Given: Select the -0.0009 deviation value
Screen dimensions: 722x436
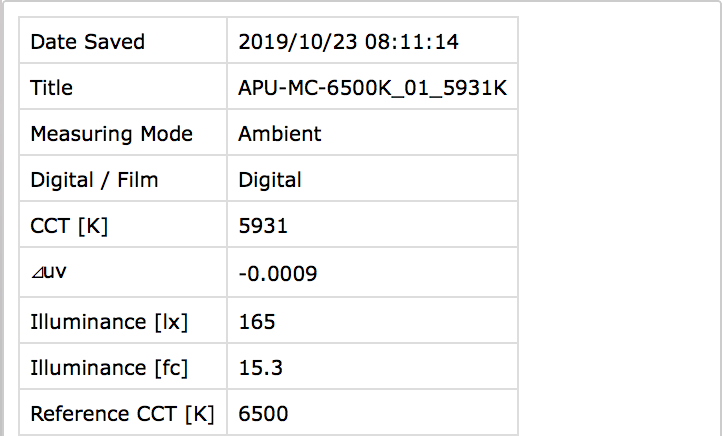Looking at the screenshot, I should 278,273.
